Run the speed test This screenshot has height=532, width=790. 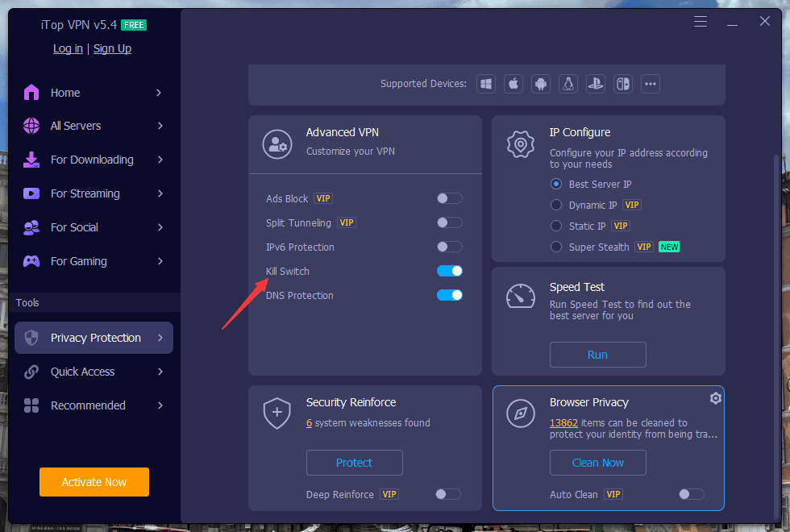(x=597, y=355)
